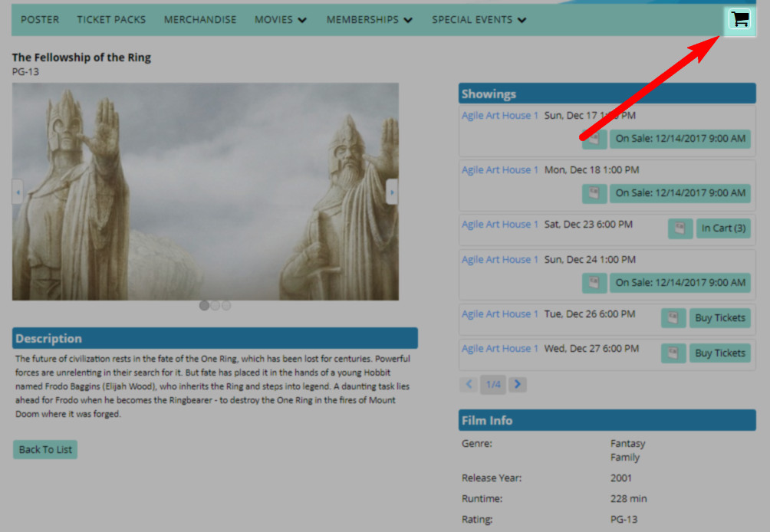Click the PG-13 value in Film Info
Image resolution: width=770 pixels, height=532 pixels.
(624, 519)
